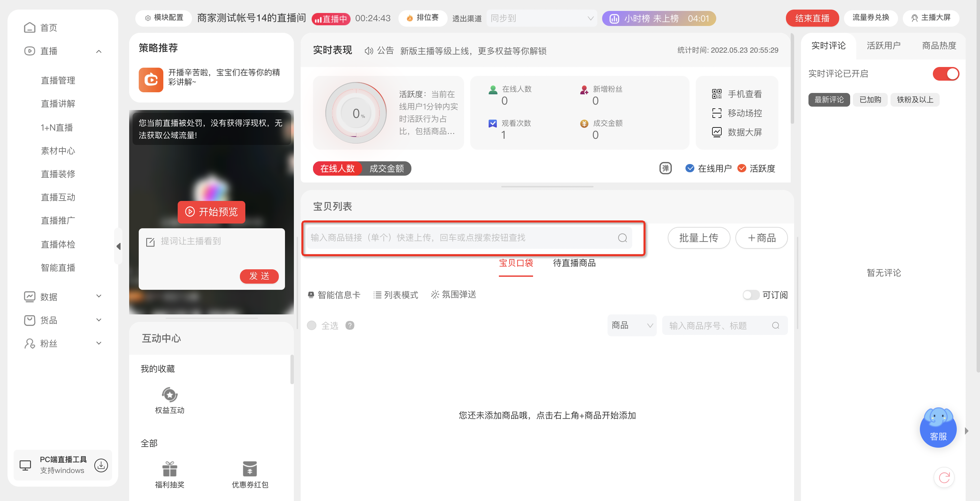The image size is (980, 501).
Task: Expand the 粉丝 sidebar section
Action: pyautogui.click(x=98, y=343)
